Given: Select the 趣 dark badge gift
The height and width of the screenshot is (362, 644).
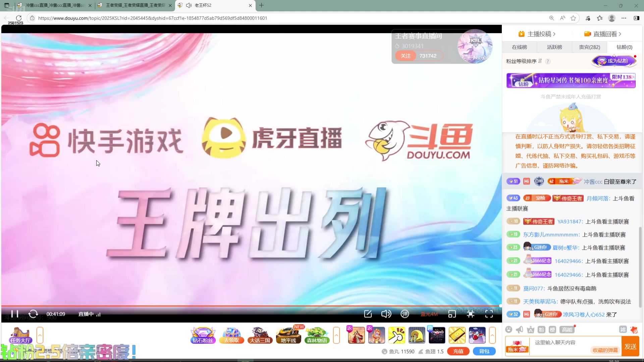Looking at the screenshot, I should click(x=437, y=335).
